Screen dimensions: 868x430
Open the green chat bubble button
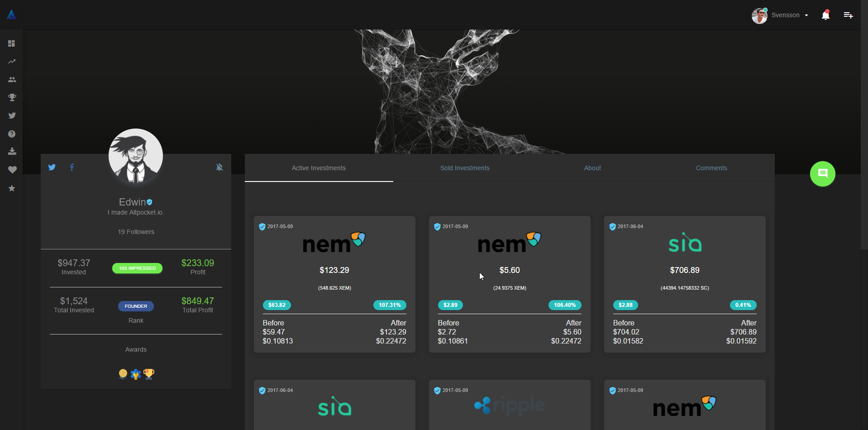click(x=822, y=173)
